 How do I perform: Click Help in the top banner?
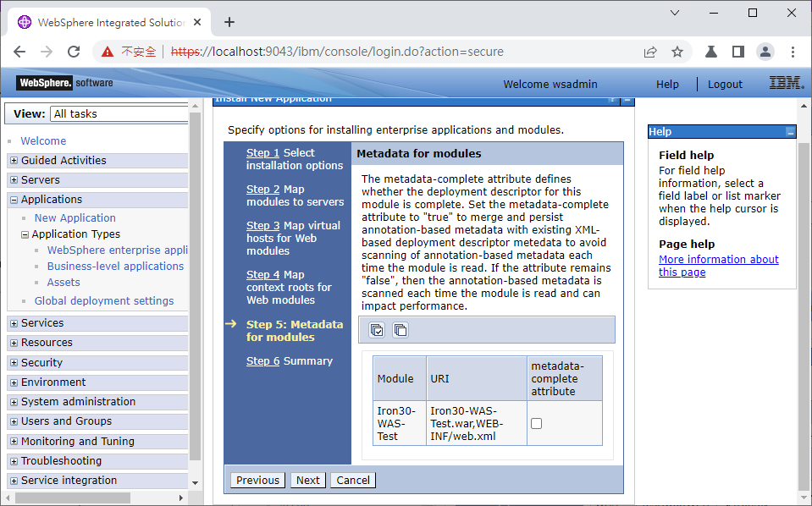coord(667,85)
